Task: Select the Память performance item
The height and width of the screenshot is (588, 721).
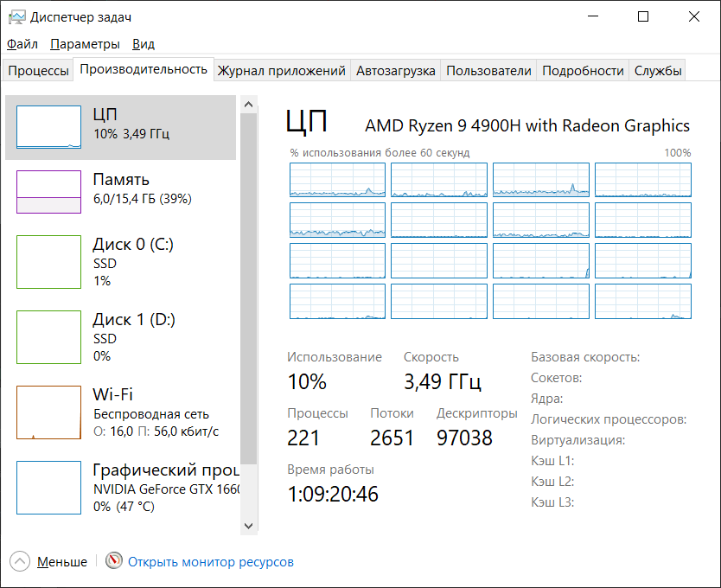Action: point(120,192)
